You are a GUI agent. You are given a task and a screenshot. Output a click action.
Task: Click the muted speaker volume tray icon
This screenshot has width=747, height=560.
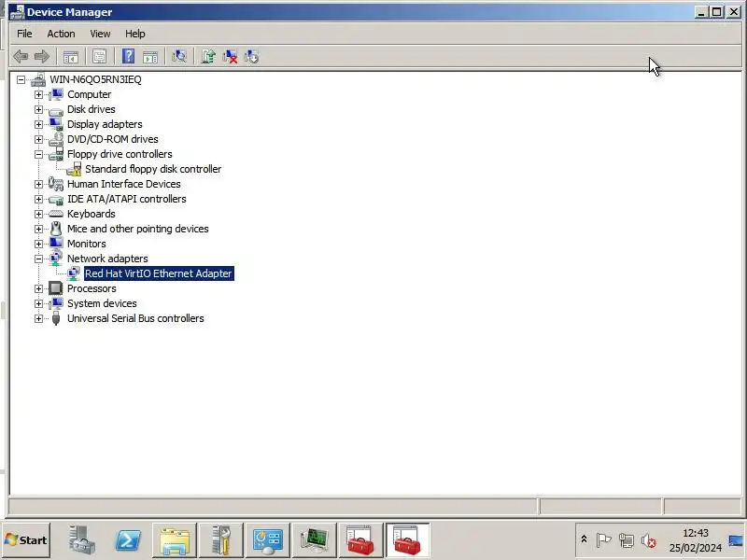click(x=648, y=540)
